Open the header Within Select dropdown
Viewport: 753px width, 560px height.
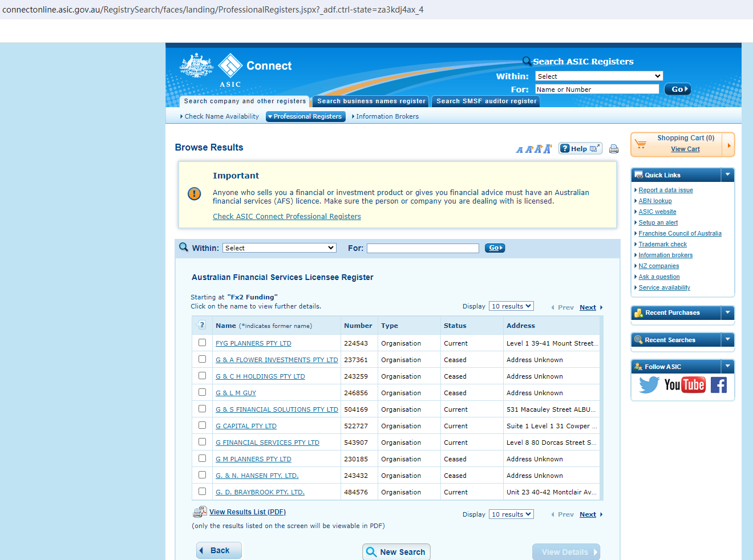(x=599, y=76)
